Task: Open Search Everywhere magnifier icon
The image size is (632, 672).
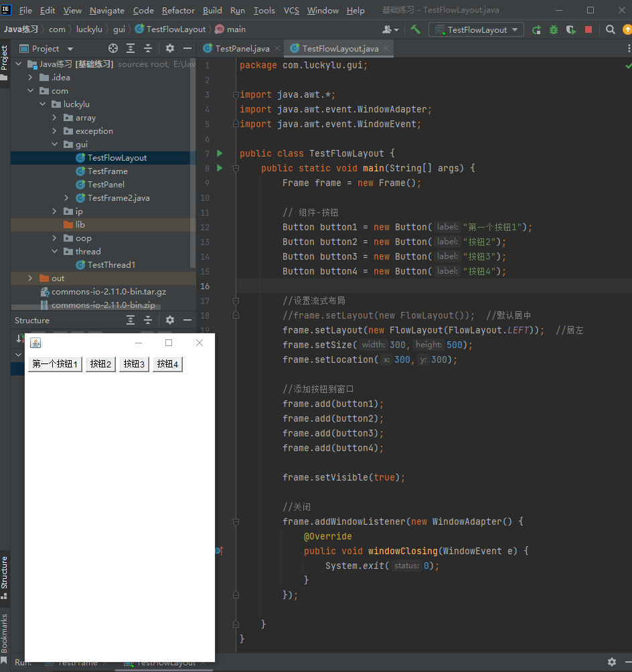Action: (611, 29)
